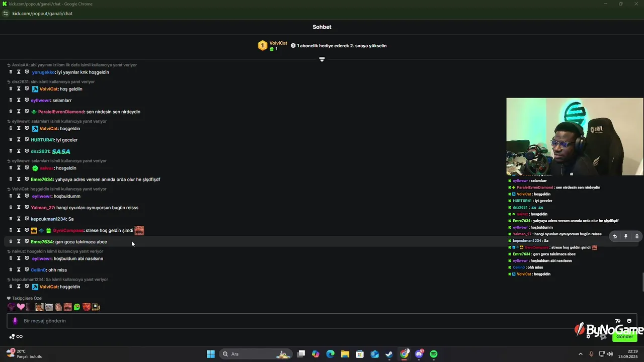The width and height of the screenshot is (644, 362).
Task: Open Steam from the taskbar
Action: coord(389,354)
